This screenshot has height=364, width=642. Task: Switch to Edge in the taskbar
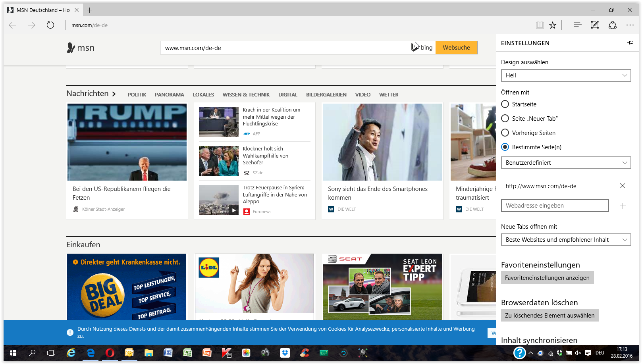click(91, 352)
